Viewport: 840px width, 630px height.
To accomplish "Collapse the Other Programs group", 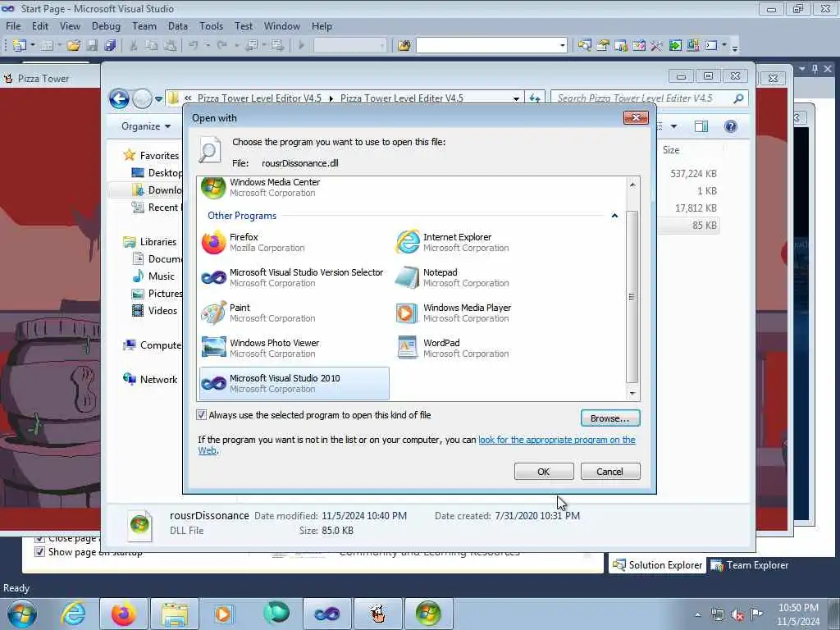I will [614, 216].
